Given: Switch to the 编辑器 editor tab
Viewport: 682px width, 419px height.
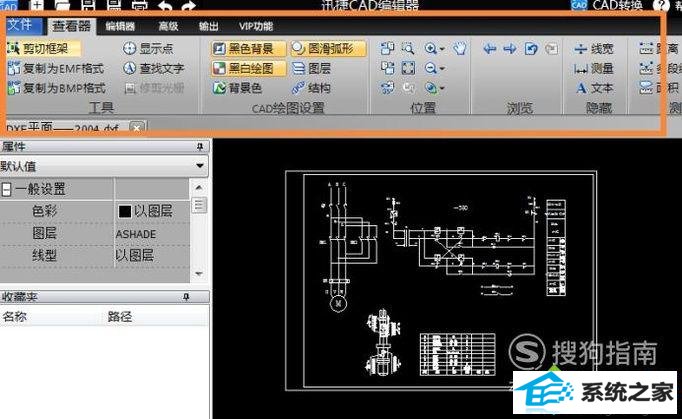Looking at the screenshot, I should [120, 27].
